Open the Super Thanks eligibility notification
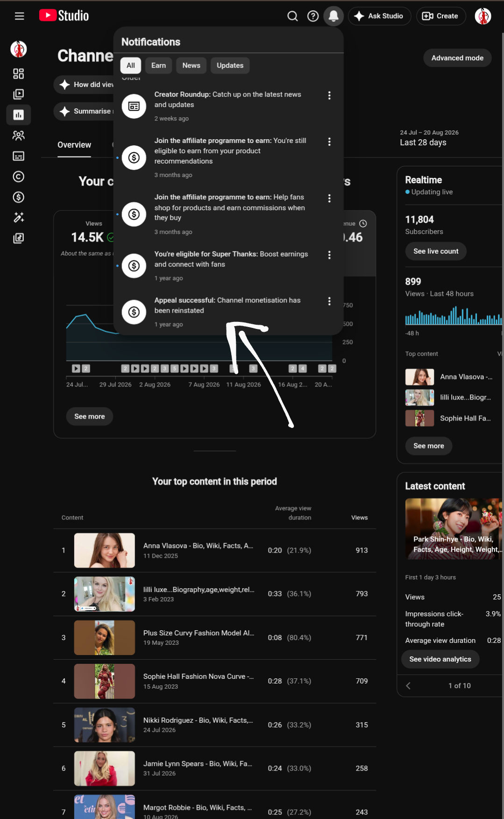The image size is (504, 819). [228, 266]
